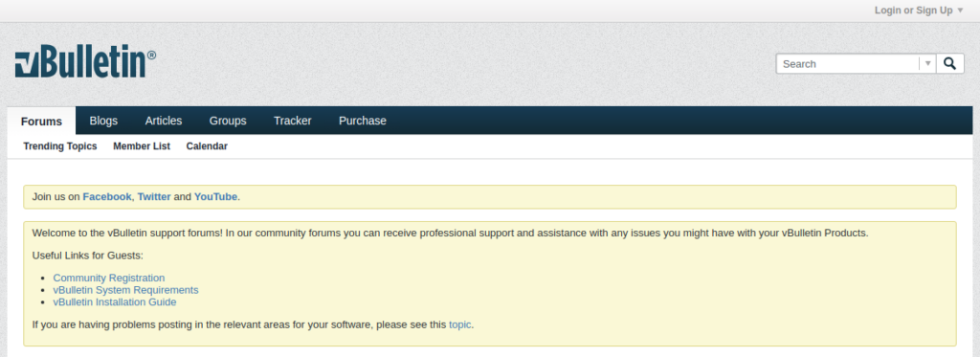This screenshot has width=980, height=357.
Task: Click the search magnifier button
Action: [950, 64]
